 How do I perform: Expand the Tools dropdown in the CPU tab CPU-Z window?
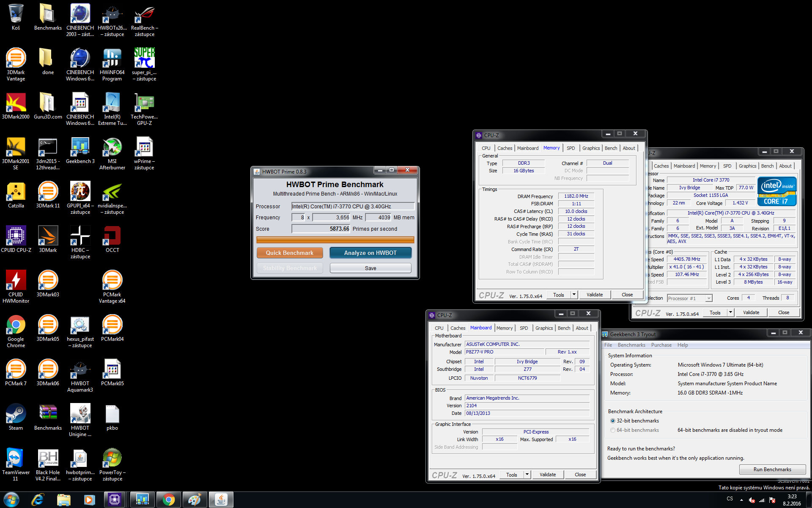coord(730,312)
